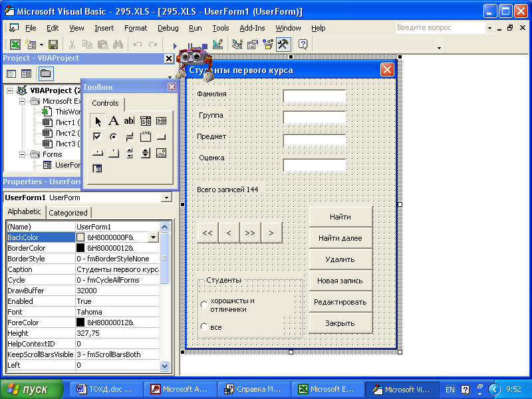Save the project with the floppy icon
Viewport: 532px width, 399px height.
[53, 44]
